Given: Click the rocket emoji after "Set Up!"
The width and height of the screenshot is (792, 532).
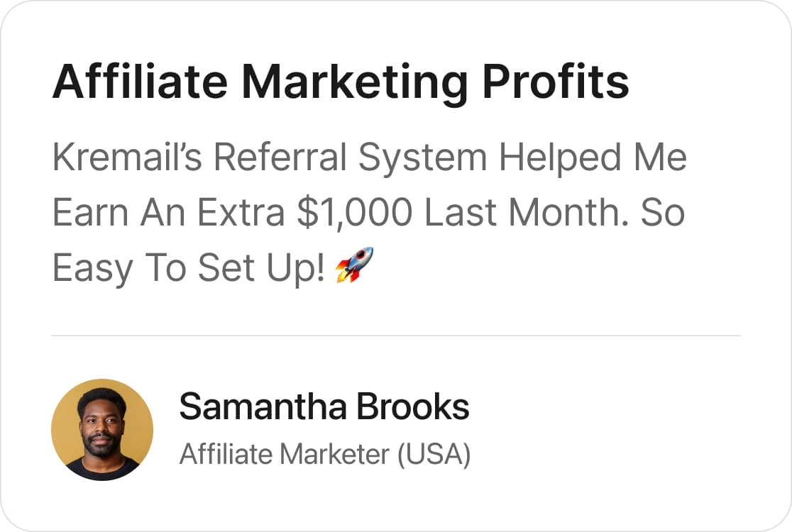Looking at the screenshot, I should [x=355, y=265].
